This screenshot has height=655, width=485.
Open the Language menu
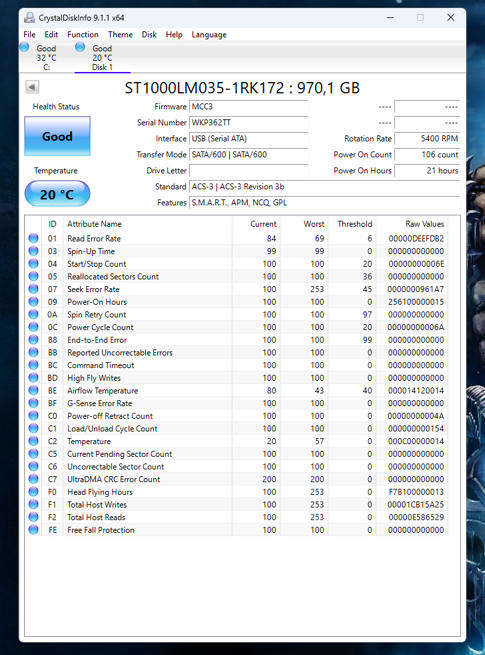[209, 35]
